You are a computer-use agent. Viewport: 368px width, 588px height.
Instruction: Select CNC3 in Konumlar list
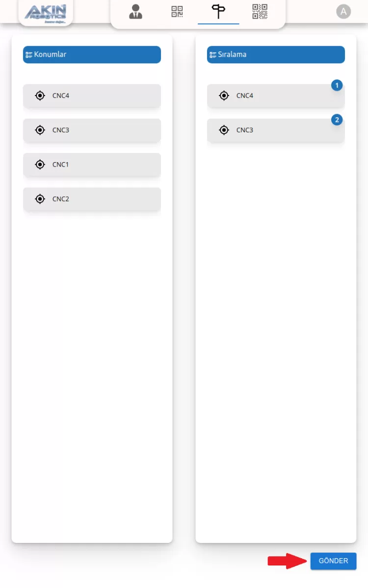92,130
